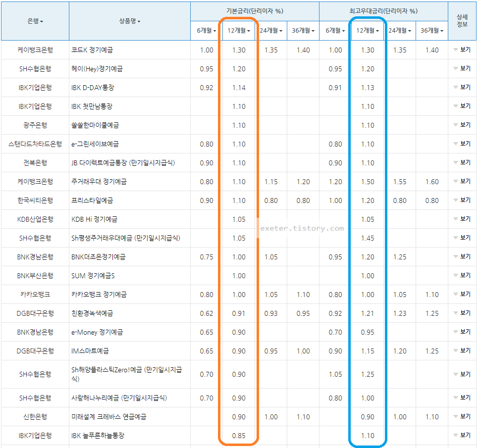Sort 최고우대금리 12개월 column

(x=368, y=31)
